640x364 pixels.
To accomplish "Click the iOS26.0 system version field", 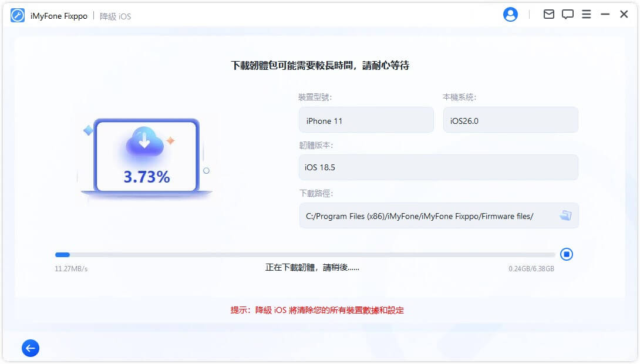I will tap(510, 120).
